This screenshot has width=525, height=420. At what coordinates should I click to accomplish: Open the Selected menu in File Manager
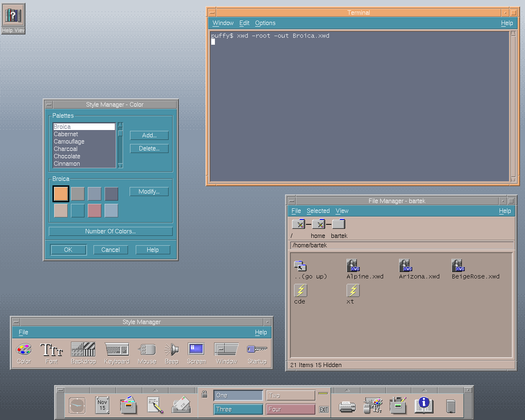pos(318,211)
